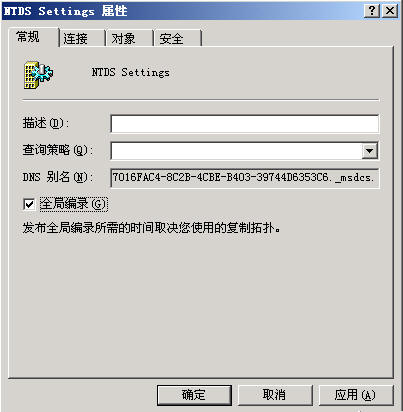403x412 pixels.
Task: Click the 应用(A) button
Action: [x=355, y=395]
